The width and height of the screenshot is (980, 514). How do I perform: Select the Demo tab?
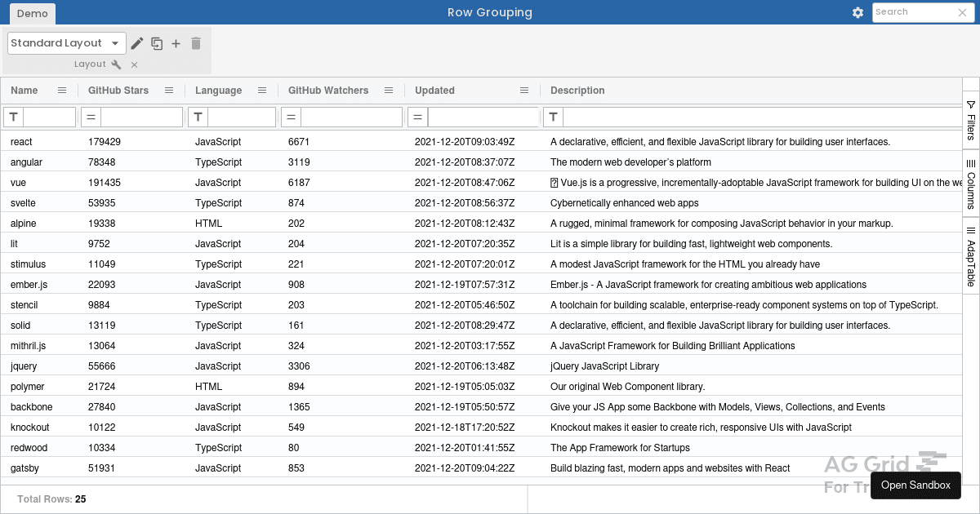pyautogui.click(x=32, y=13)
